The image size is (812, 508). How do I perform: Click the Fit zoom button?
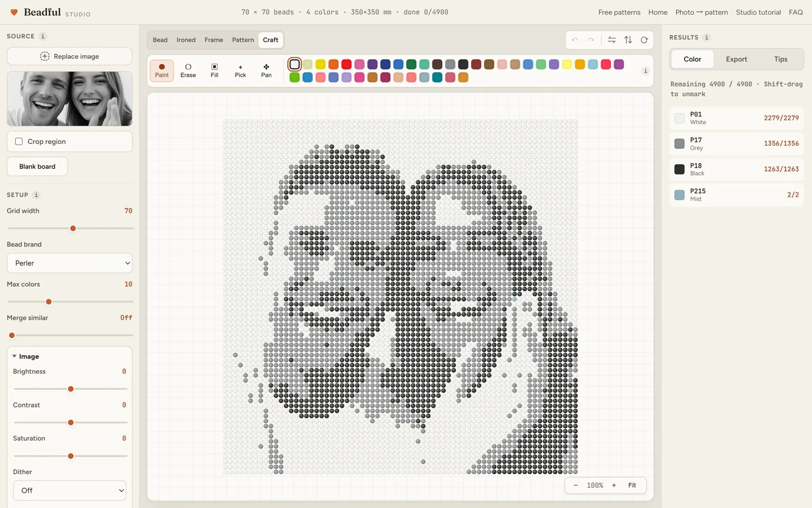point(632,485)
